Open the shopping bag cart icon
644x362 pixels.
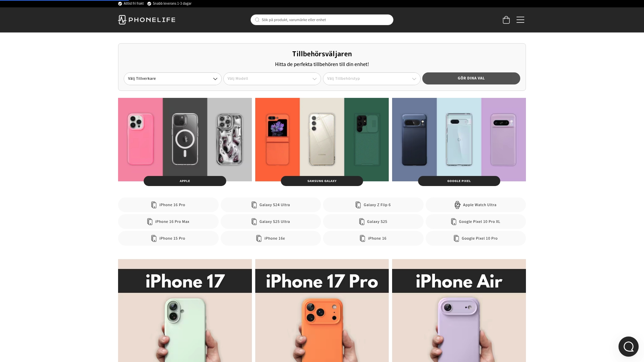point(506,20)
